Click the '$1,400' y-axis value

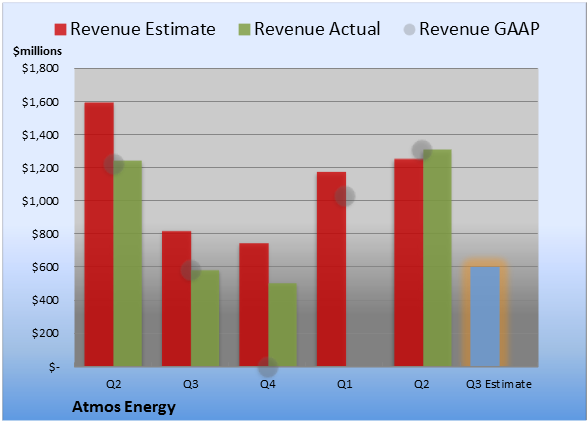[x=40, y=135]
